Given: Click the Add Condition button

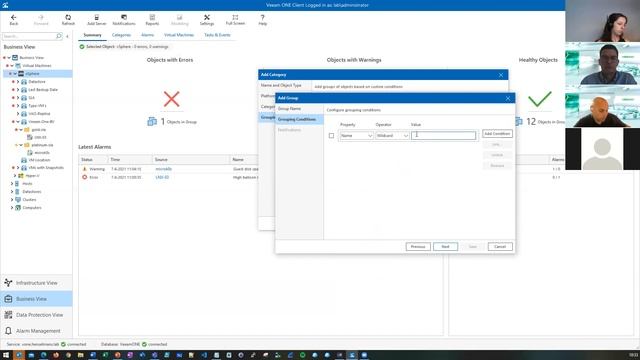Looking at the screenshot, I should pos(497,134).
